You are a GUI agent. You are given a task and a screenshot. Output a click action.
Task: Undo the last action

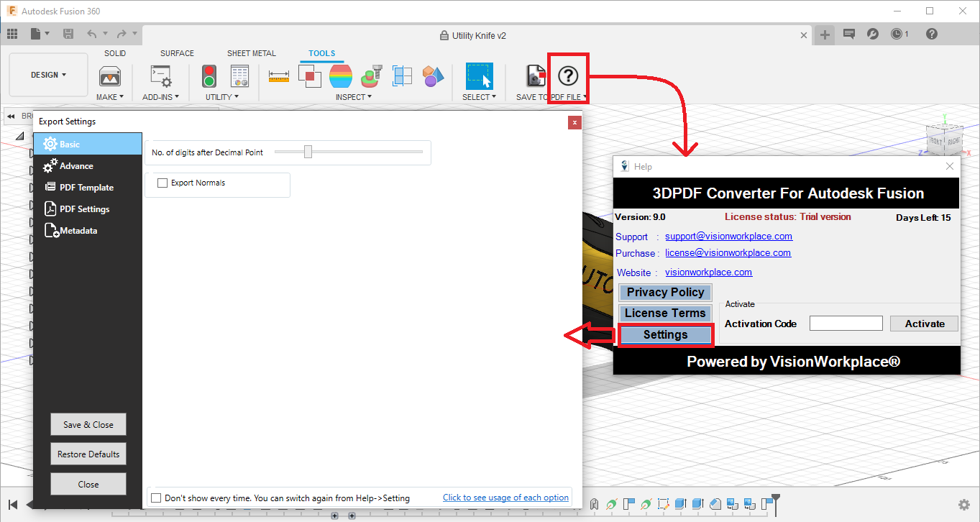tap(91, 34)
